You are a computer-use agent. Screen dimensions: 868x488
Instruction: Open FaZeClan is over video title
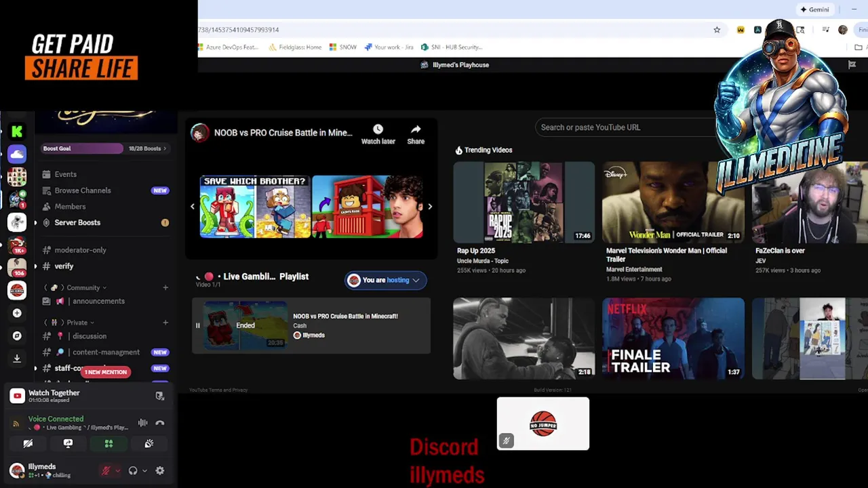click(780, 251)
